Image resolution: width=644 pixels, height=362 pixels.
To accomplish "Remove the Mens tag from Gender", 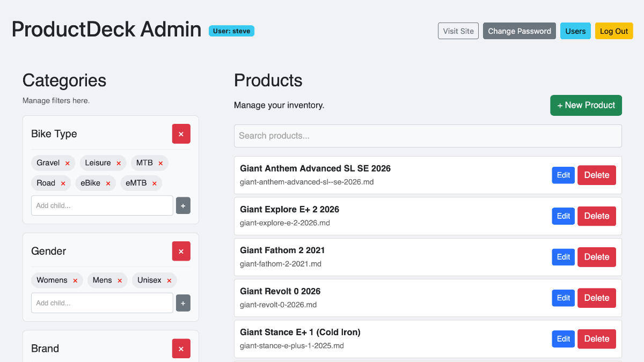I will 119,280.
